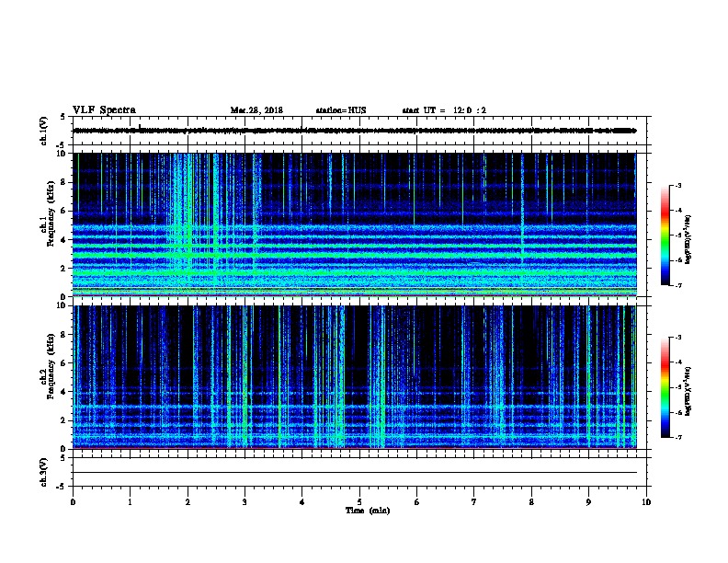Click the log(PSD) label beside ch.1 colorbar
This screenshot has height=563, width=728.
[688, 239]
